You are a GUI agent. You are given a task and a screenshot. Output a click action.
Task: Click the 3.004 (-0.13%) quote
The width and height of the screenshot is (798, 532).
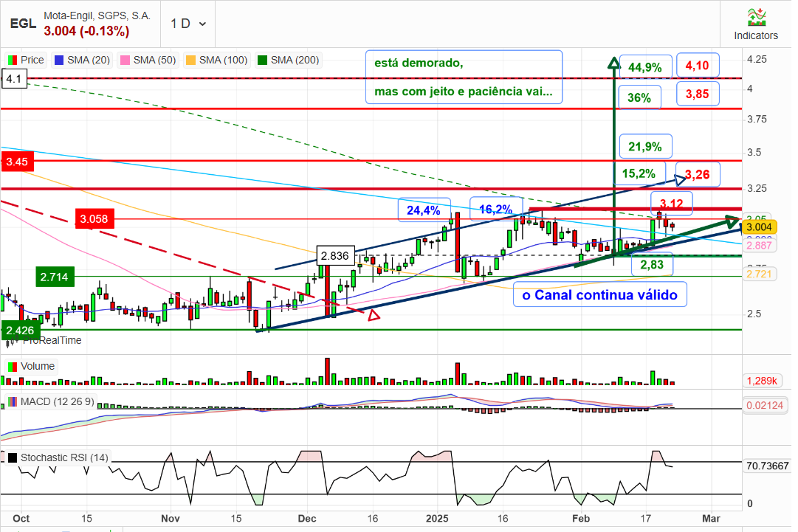point(86,31)
